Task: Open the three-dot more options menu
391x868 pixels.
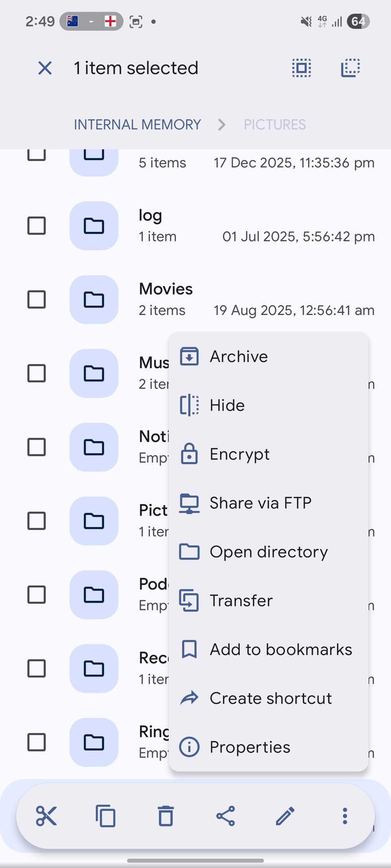Action: coord(345,816)
